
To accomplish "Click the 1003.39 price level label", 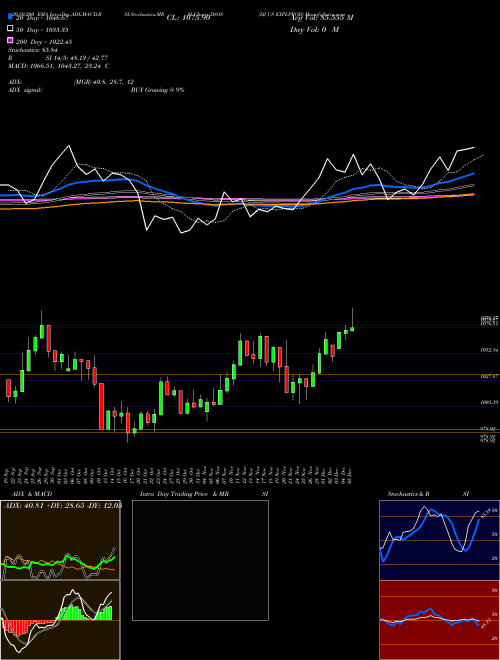I will coord(489,403).
